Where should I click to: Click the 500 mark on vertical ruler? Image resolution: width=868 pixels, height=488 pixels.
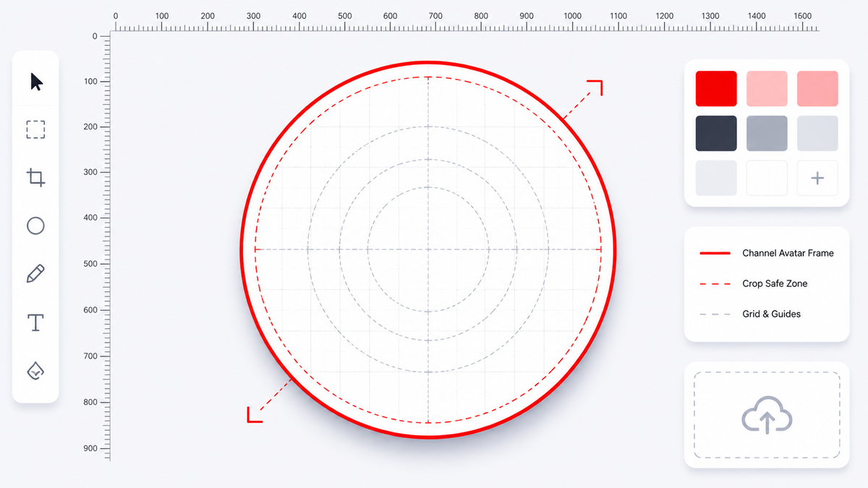click(x=90, y=264)
